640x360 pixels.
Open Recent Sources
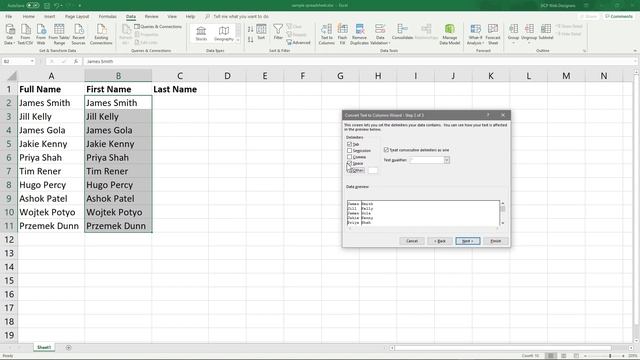click(x=78, y=34)
